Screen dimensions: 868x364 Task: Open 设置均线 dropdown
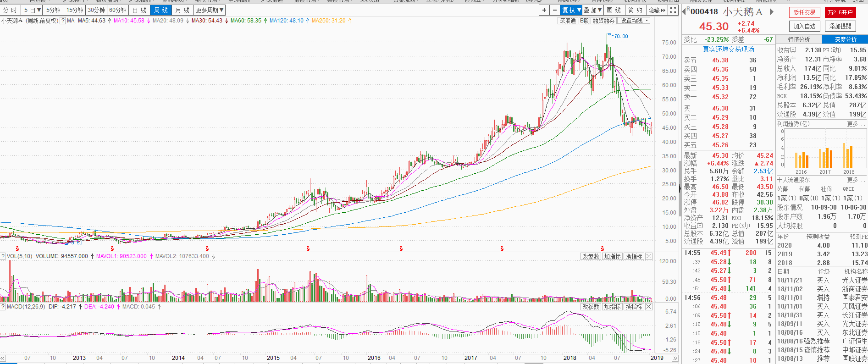(635, 21)
